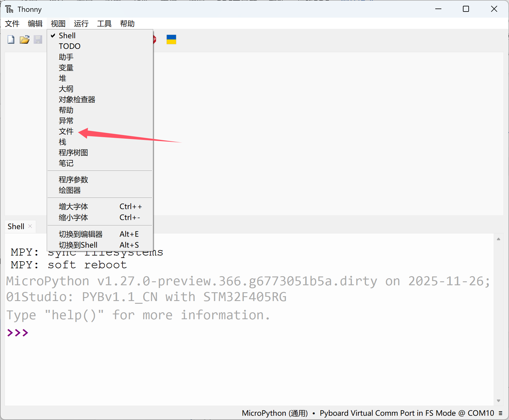Viewport: 509px width, 420px height.
Task: Select 增大字体 to increase font size
Action: [73, 206]
